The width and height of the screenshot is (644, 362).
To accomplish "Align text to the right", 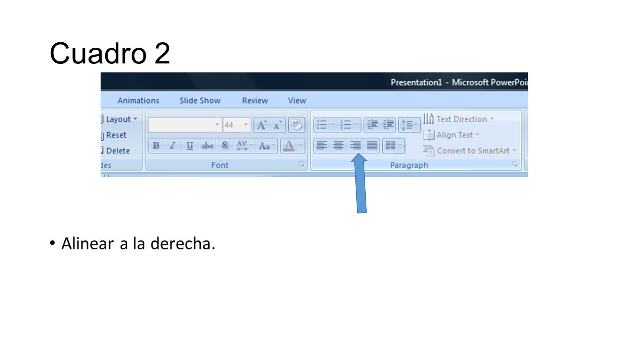I will click(355, 146).
